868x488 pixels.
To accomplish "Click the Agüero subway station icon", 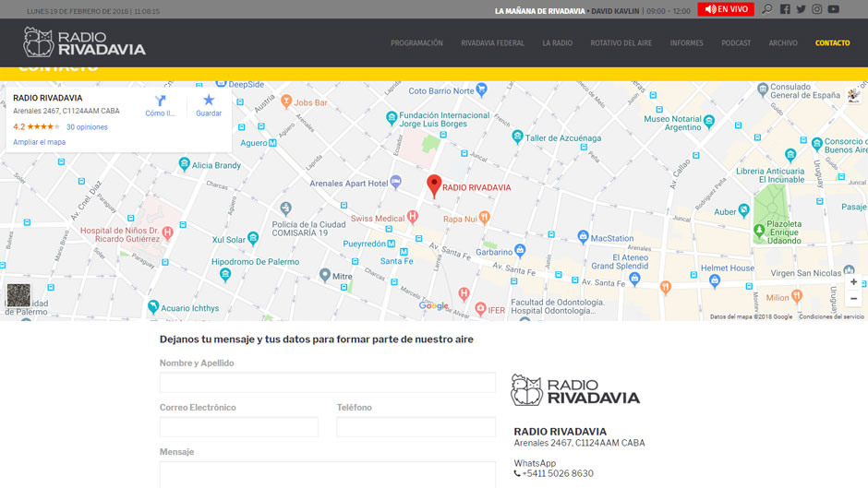I will (272, 143).
